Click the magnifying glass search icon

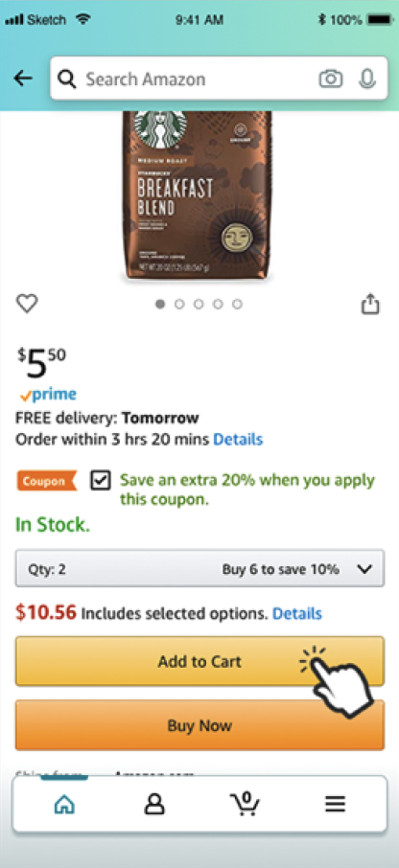point(66,80)
